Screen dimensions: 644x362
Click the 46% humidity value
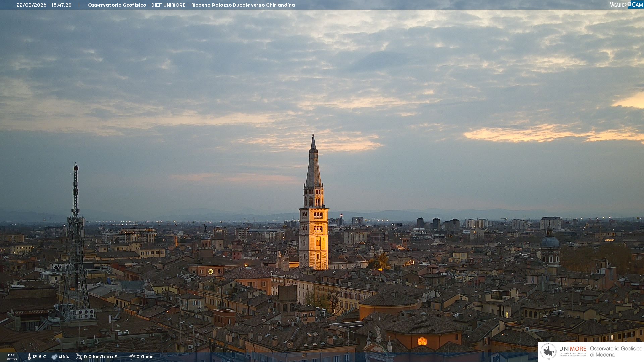(x=64, y=357)
